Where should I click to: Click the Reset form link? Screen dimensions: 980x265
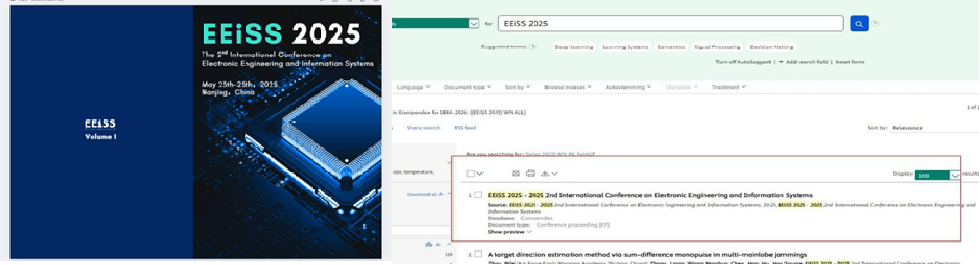click(849, 62)
